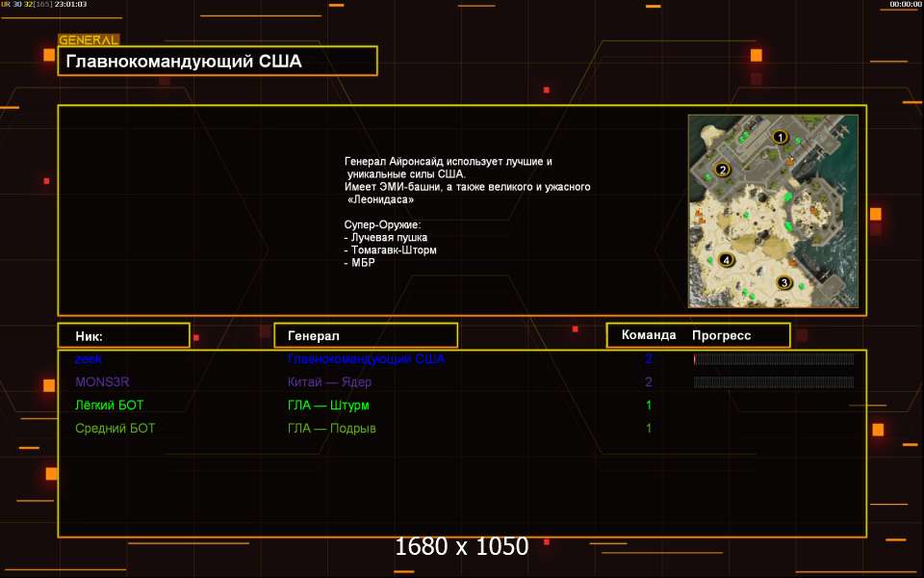Click the 'Команда' column header
Screen dimensions: 924x578
[x=649, y=335]
